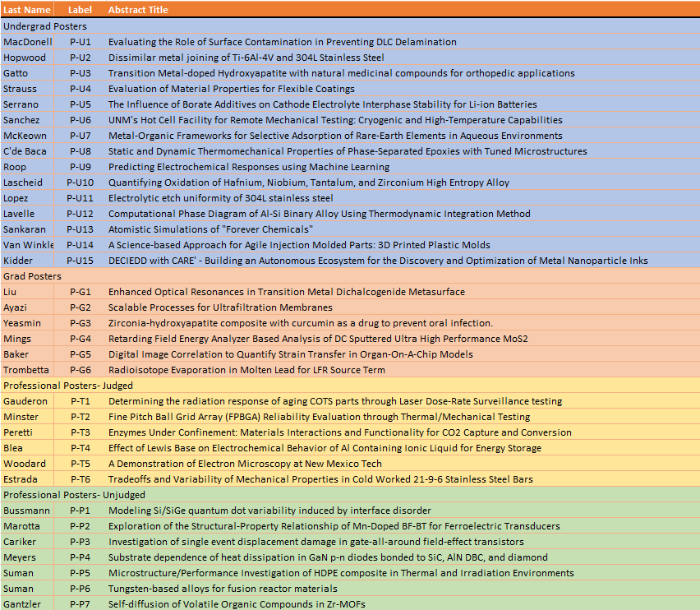Click the Last Name column header

(27, 9)
